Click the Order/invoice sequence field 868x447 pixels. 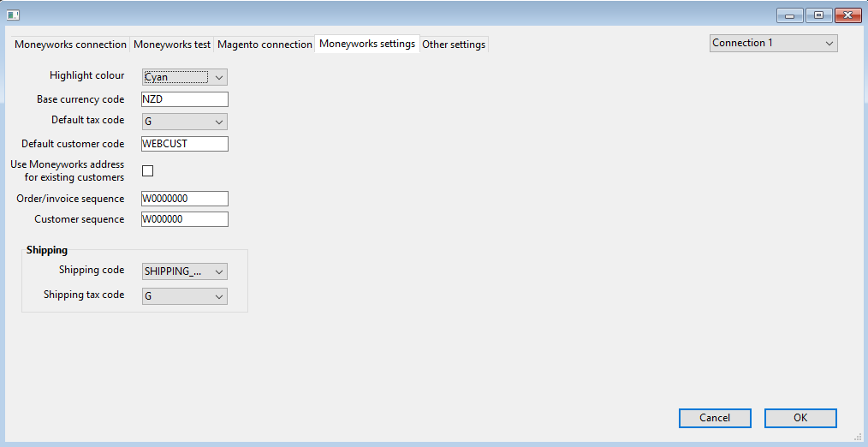coord(184,199)
